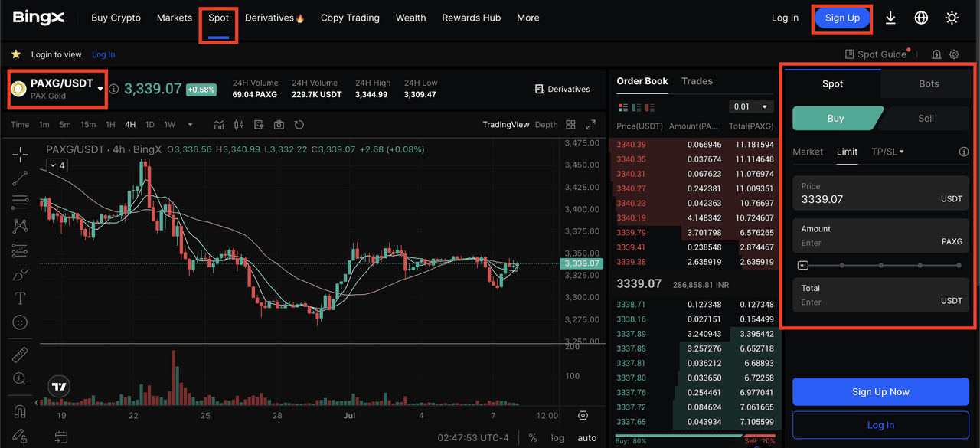
Task: Open the PAXG/USDT pair dropdown
Action: point(100,89)
